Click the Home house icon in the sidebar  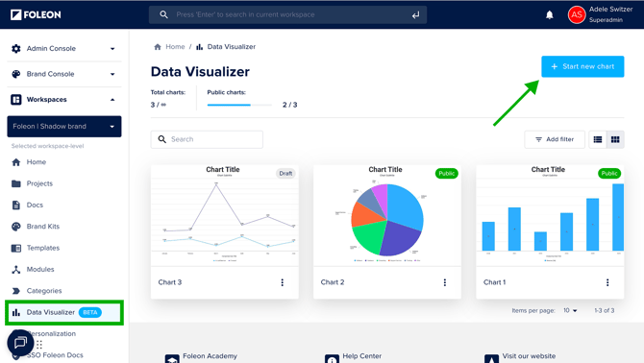16,162
